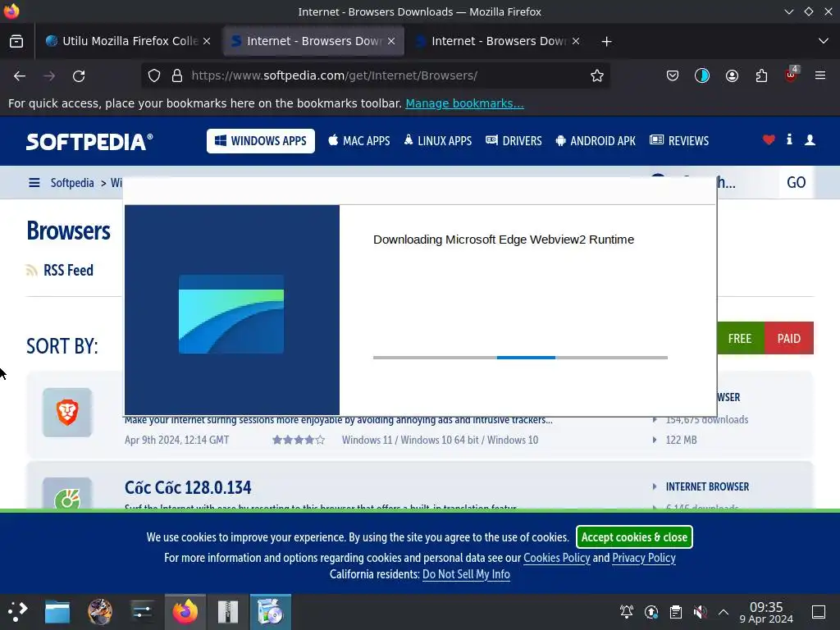Click the Brave four-star rating
The image size is (840, 630).
pyautogui.click(x=299, y=440)
